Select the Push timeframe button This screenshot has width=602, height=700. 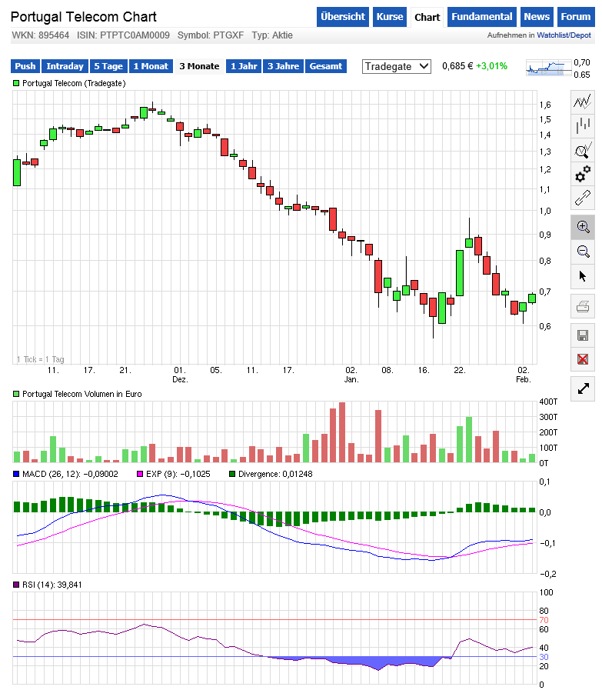point(25,66)
